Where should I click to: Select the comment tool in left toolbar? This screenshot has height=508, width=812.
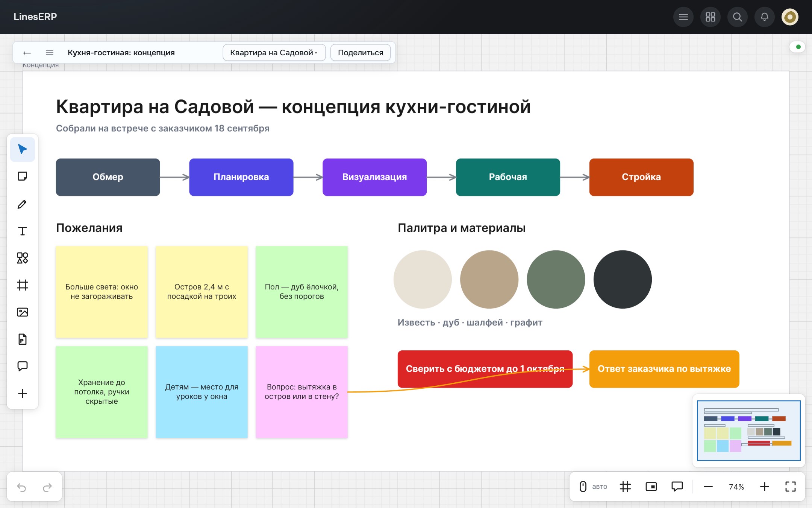[23, 366]
